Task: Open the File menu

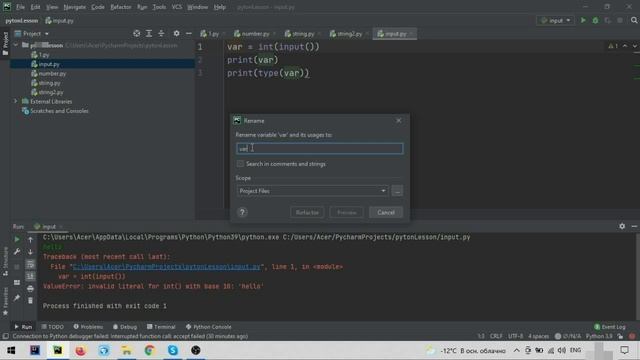Action: (20, 7)
